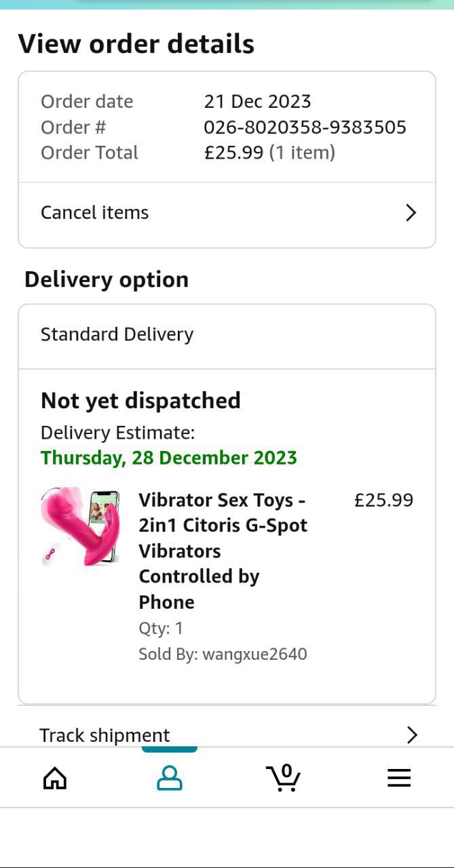Screen dimensions: 454x868
Task: Tap the chevron beside Track shipment
Action: tap(411, 735)
